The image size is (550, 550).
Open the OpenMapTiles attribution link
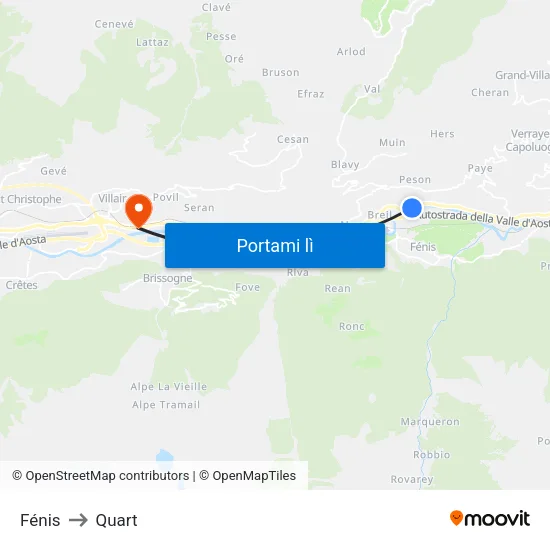click(x=248, y=476)
